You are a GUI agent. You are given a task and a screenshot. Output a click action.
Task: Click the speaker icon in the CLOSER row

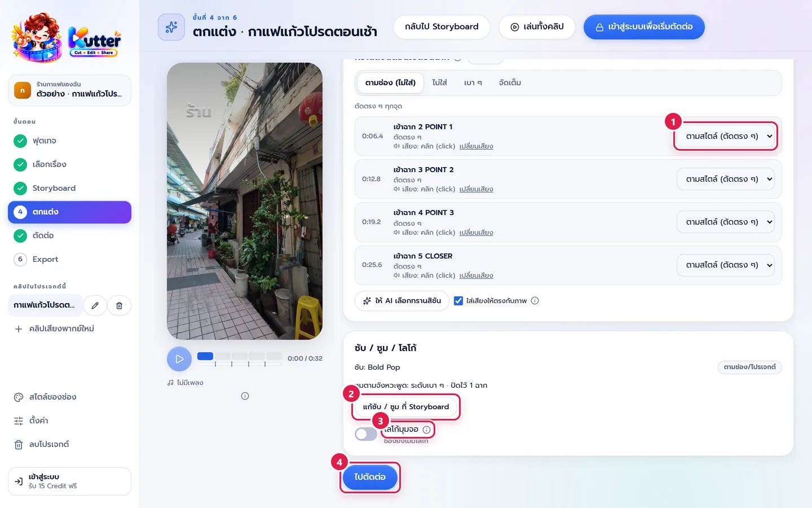[x=396, y=275]
